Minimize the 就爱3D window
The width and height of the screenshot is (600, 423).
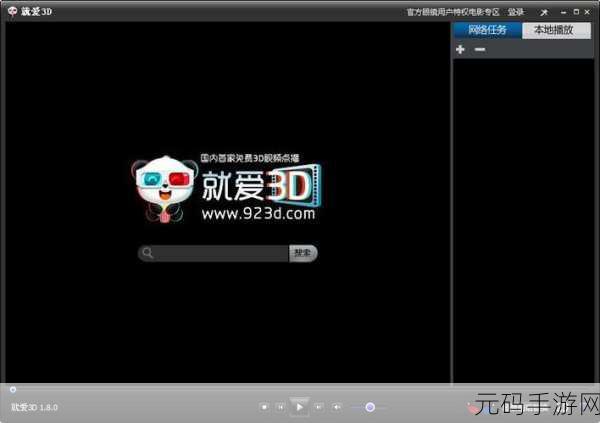563,12
